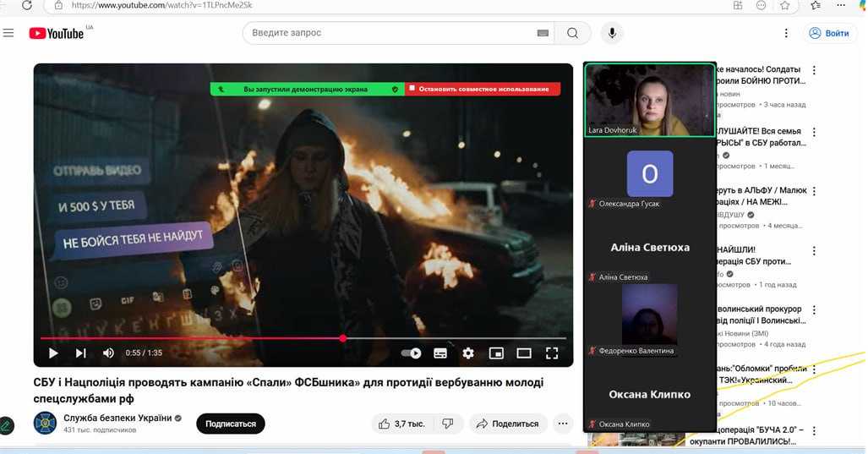Enter fullscreen video mode
The width and height of the screenshot is (868, 454).
(552, 353)
